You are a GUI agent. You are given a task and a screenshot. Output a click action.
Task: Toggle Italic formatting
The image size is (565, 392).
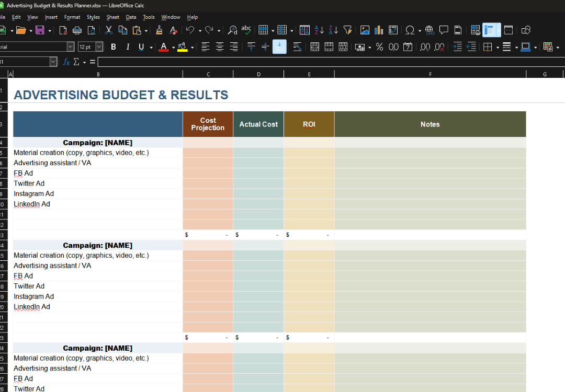(128, 47)
